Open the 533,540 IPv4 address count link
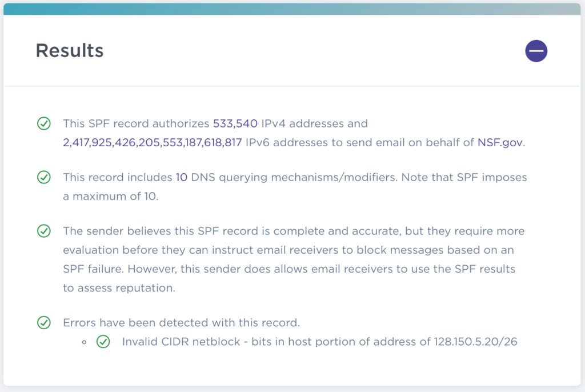Screen dimensions: 585x392 (x=235, y=123)
